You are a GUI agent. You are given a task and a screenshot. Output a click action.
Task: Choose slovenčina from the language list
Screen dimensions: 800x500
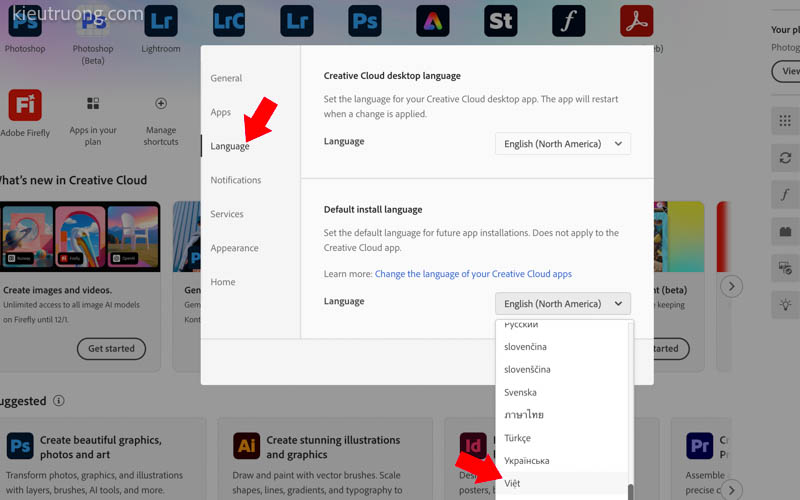[x=562, y=346]
